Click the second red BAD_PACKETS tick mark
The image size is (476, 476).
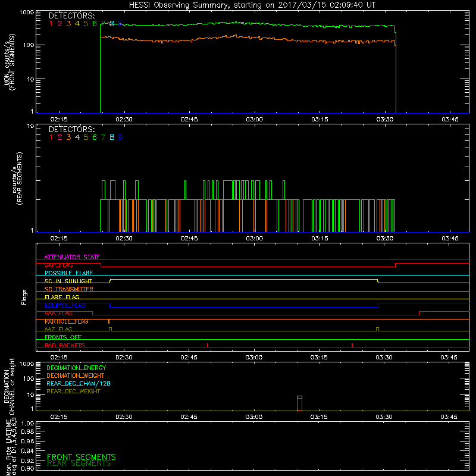coord(352,345)
